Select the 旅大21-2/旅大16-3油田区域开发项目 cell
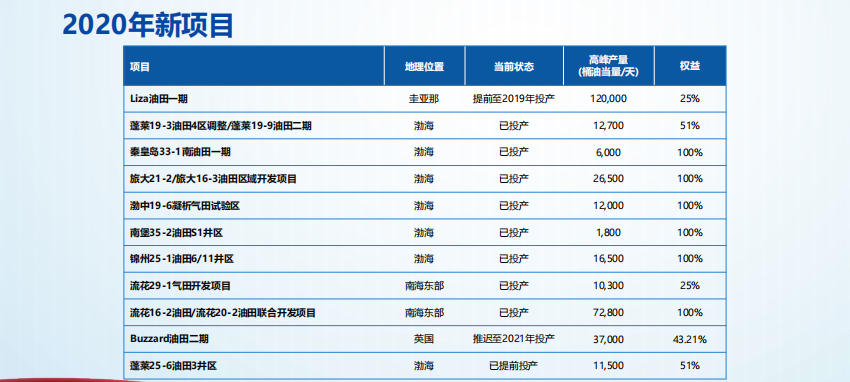Screen dimensions: 850x382 click(213, 178)
